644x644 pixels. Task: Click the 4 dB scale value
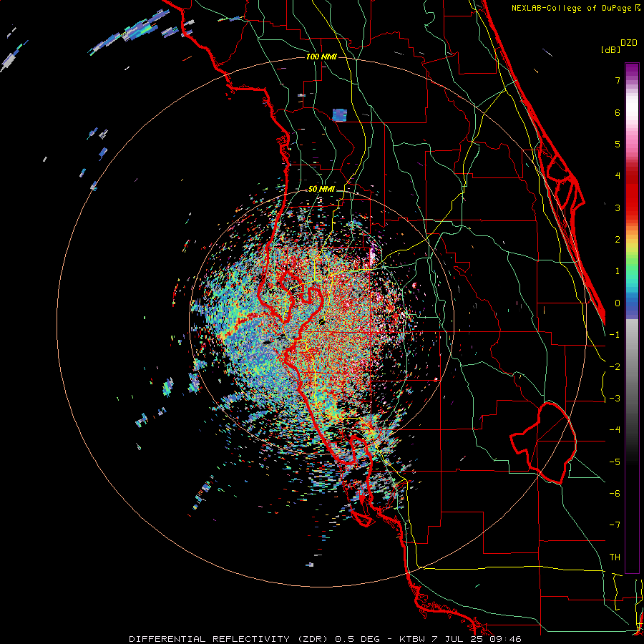pos(618,176)
